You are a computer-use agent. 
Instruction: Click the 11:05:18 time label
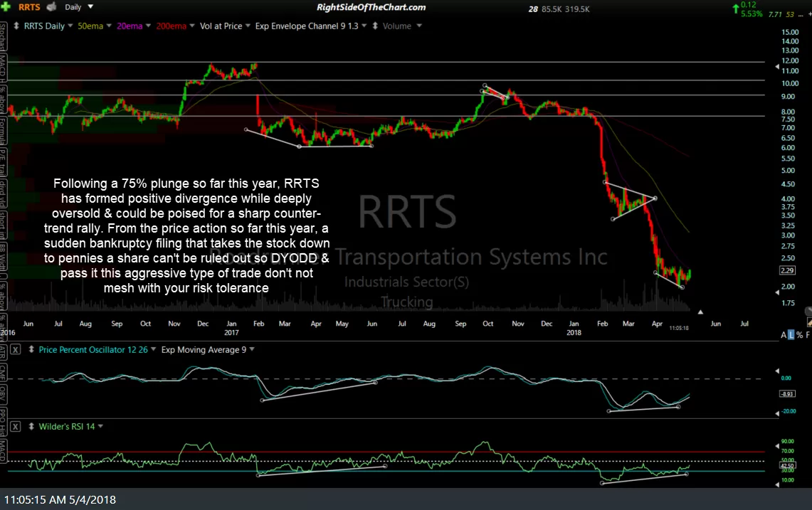pos(679,328)
